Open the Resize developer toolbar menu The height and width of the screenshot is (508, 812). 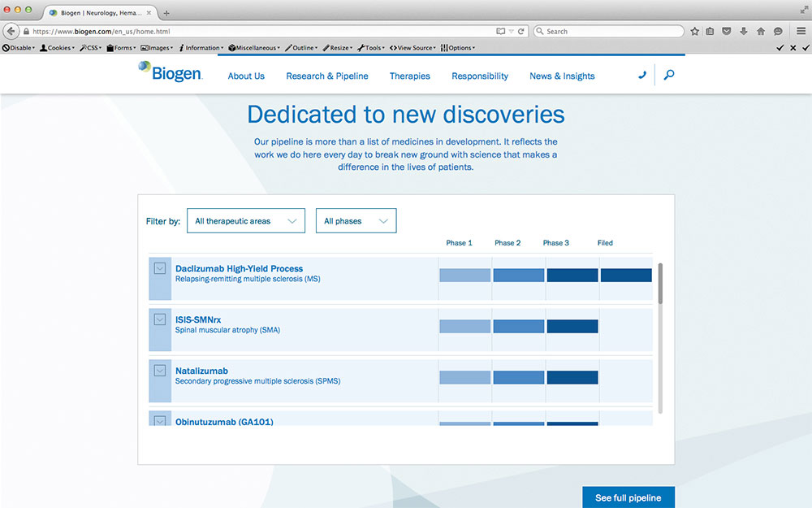[337, 48]
